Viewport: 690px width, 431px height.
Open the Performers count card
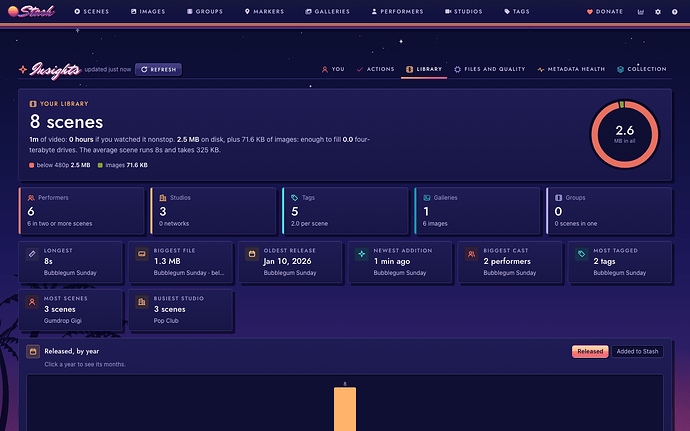(81, 210)
